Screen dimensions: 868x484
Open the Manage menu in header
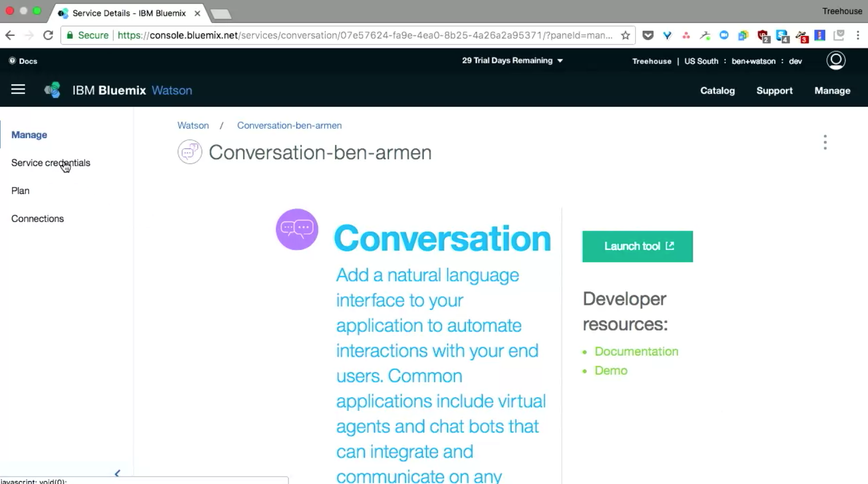tap(832, 91)
